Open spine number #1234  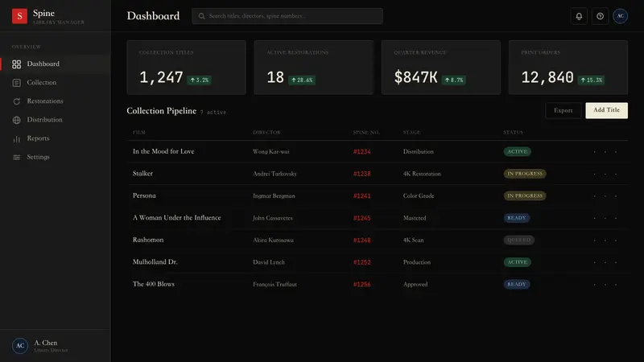[361, 152]
